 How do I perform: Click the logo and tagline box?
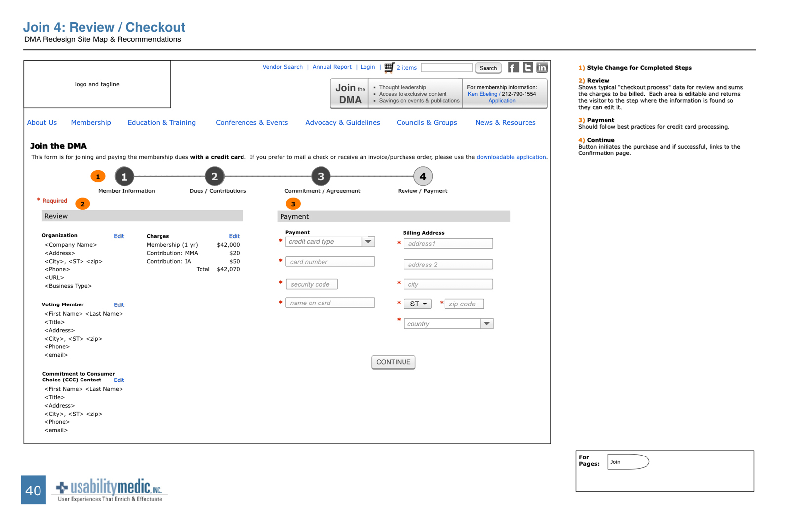click(97, 84)
